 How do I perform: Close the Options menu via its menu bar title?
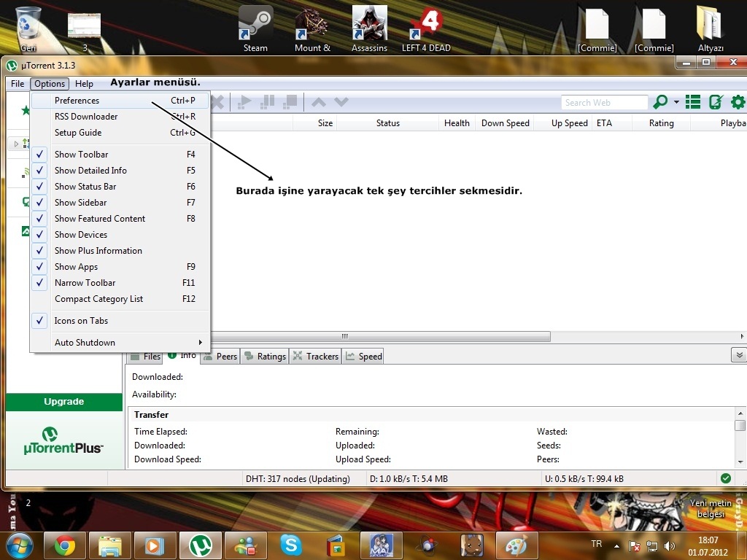tap(50, 84)
